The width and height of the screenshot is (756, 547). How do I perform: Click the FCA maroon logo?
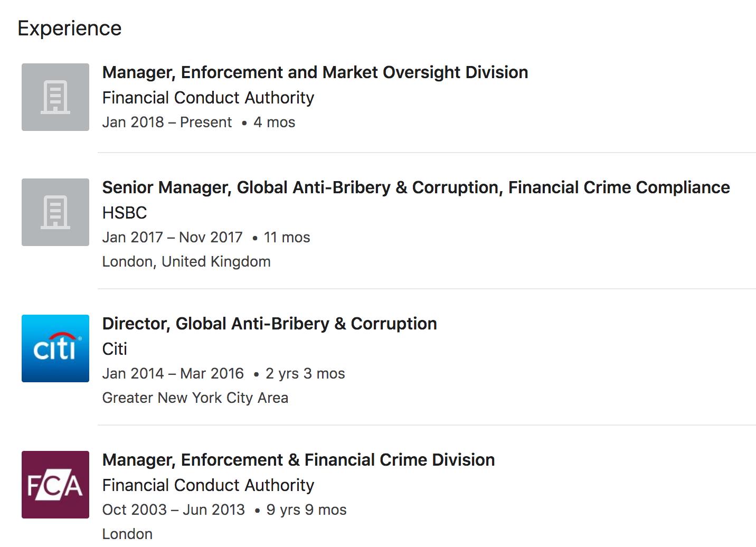point(55,485)
